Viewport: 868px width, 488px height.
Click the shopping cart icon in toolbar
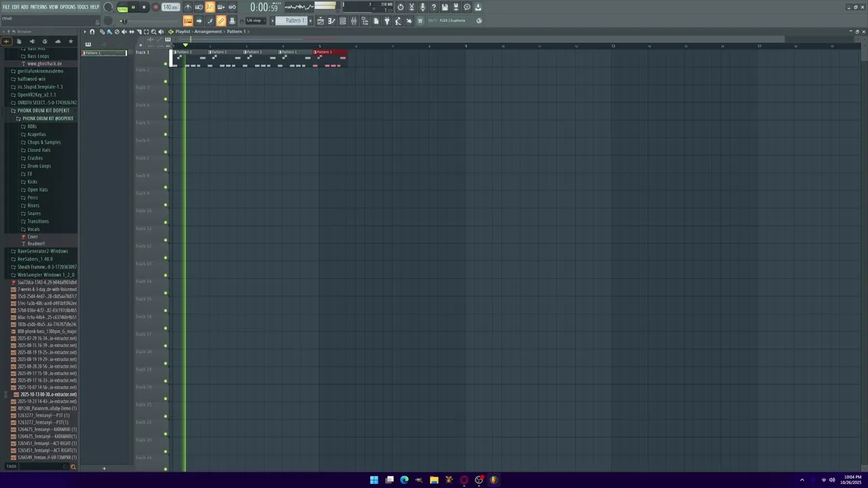point(420,20)
